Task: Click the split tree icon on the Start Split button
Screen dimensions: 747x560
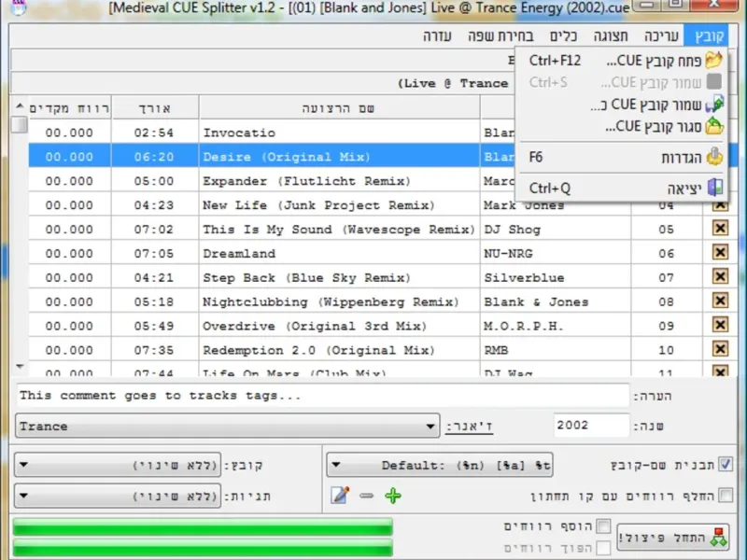Action: (718, 538)
